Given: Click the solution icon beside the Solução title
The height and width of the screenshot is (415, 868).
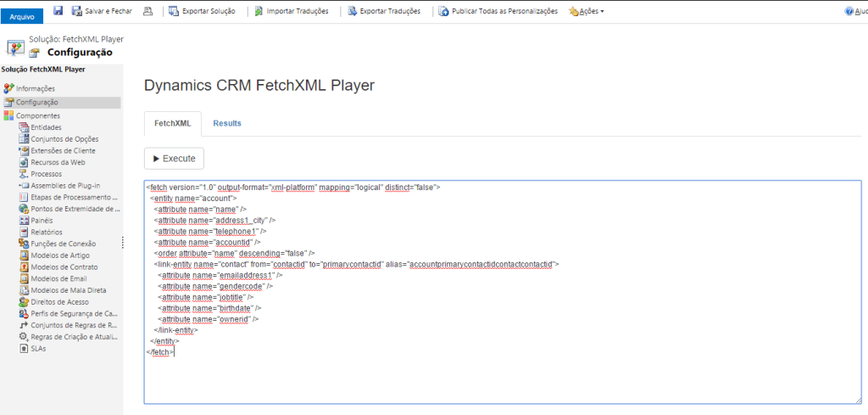Looking at the screenshot, I should [x=15, y=48].
